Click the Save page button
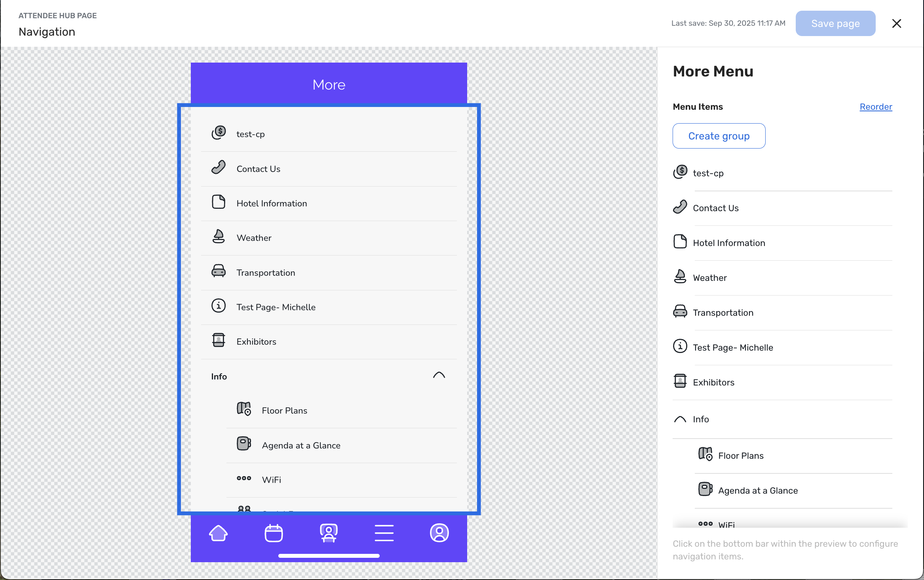 [835, 23]
